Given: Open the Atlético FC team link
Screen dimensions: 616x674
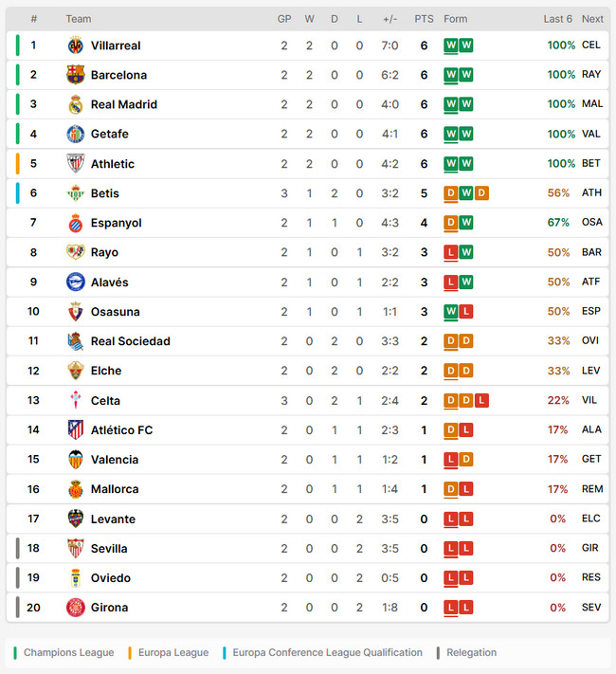Looking at the screenshot, I should (x=121, y=430).
